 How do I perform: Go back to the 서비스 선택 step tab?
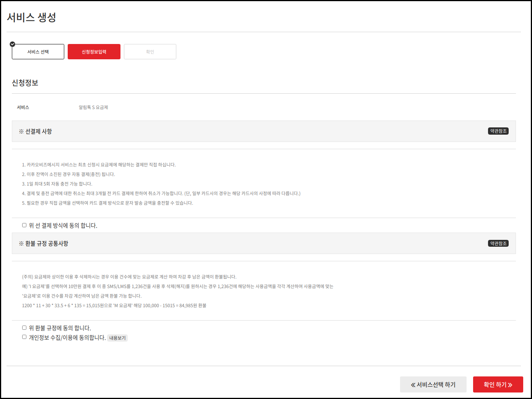[x=38, y=52]
